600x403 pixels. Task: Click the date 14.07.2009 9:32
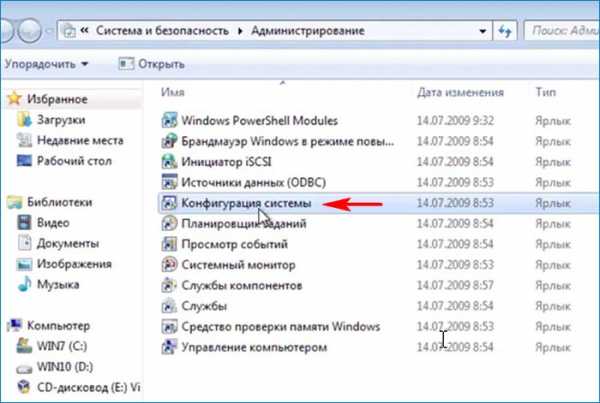455,121
